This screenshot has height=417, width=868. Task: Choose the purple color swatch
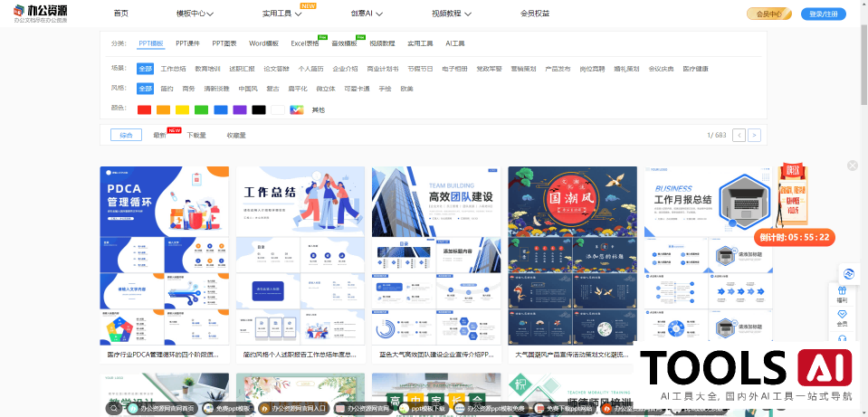coord(239,109)
